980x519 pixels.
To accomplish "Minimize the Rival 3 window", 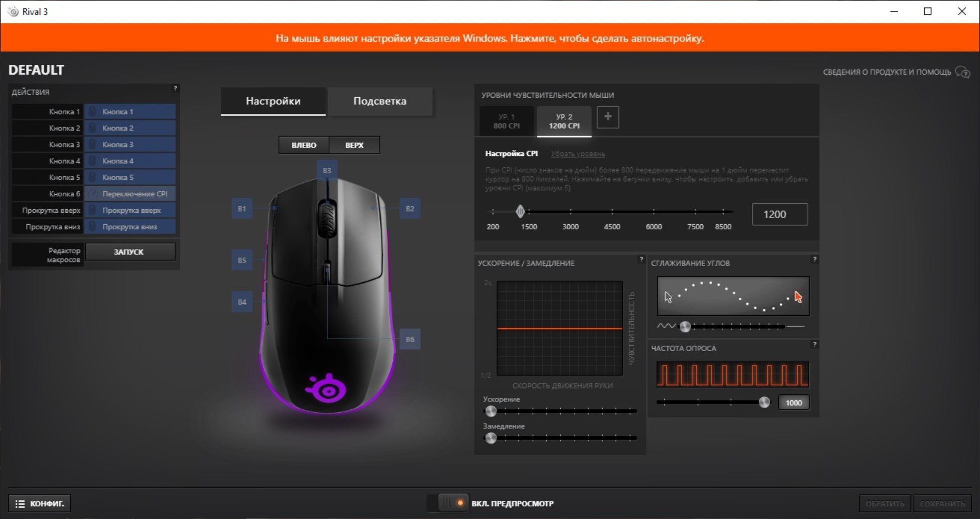I will [894, 11].
